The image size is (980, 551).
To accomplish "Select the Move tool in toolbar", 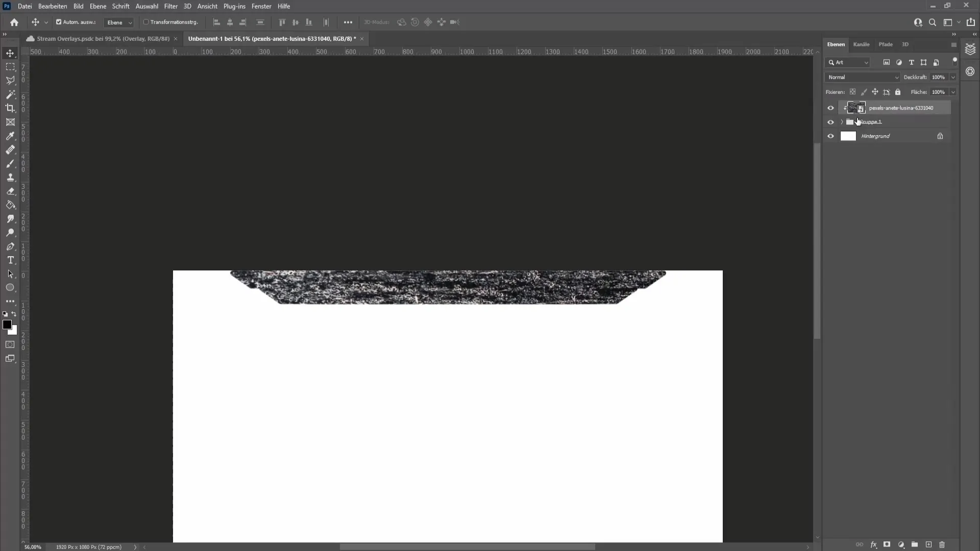I will (x=10, y=53).
